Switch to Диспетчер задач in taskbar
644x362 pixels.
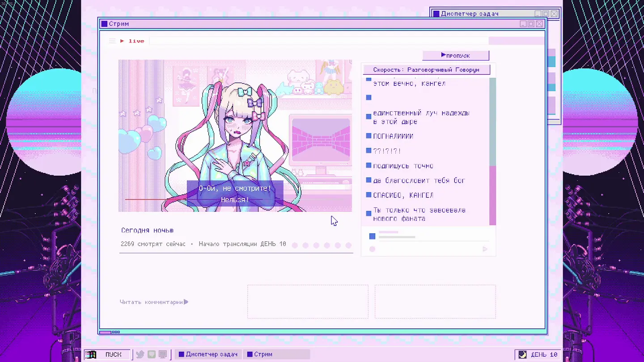pyautogui.click(x=208, y=354)
